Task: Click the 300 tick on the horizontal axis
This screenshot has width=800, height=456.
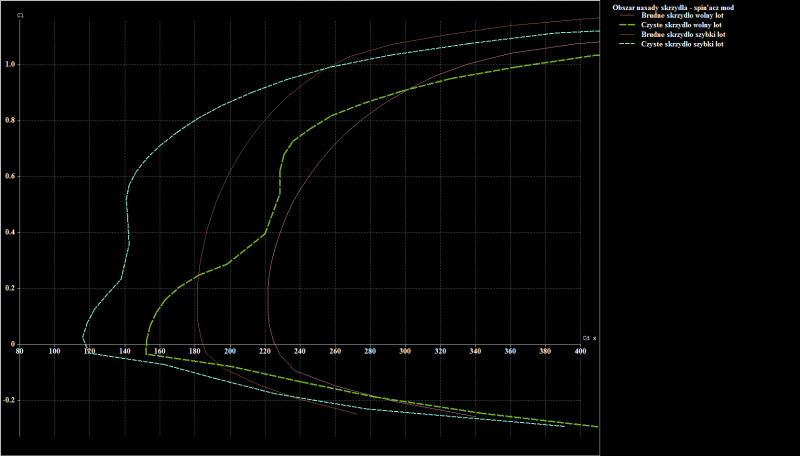Action: [x=405, y=351]
